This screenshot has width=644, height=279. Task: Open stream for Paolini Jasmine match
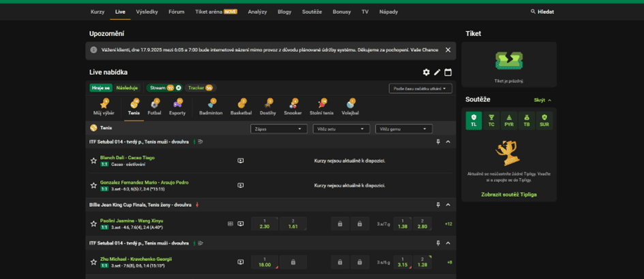241,224
